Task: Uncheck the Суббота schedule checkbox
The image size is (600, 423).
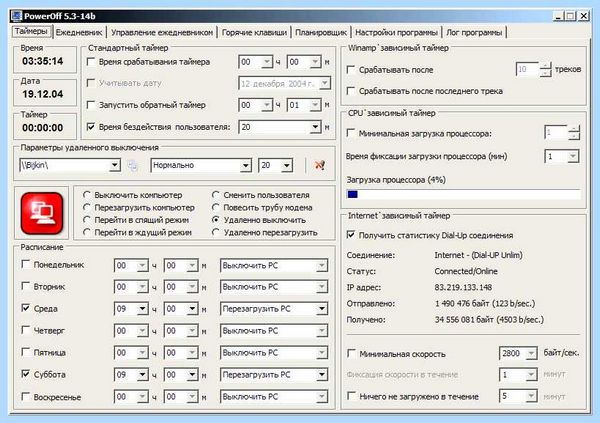Action: tap(26, 374)
